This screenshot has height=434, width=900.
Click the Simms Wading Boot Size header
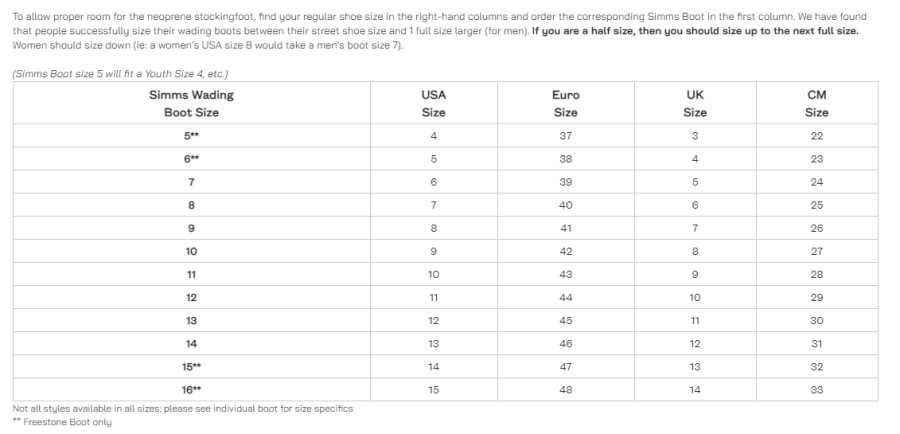[x=191, y=103]
